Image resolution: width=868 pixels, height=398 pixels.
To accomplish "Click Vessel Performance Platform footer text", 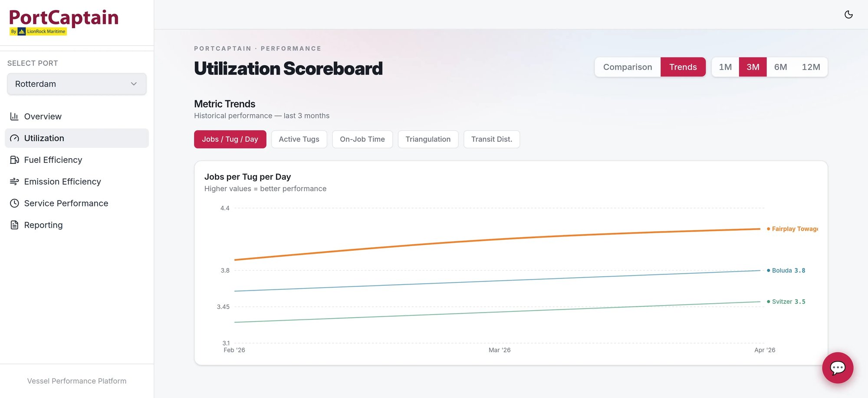I will [x=77, y=381].
